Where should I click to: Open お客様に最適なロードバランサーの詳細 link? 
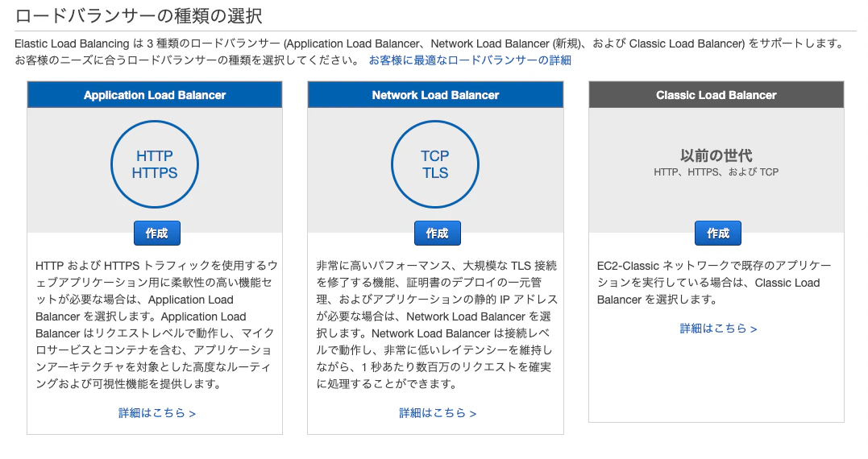click(470, 60)
